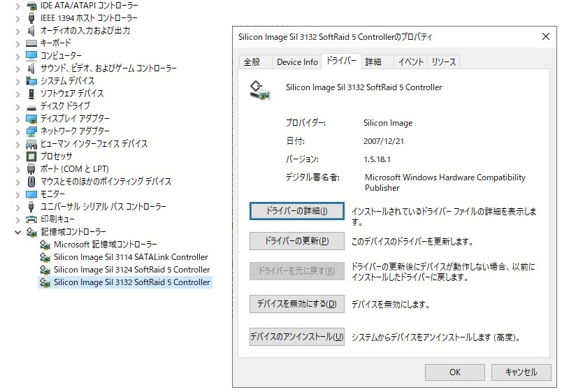This screenshot has width=562, height=392.
Task: Open the リソース tab
Action: pos(443,62)
